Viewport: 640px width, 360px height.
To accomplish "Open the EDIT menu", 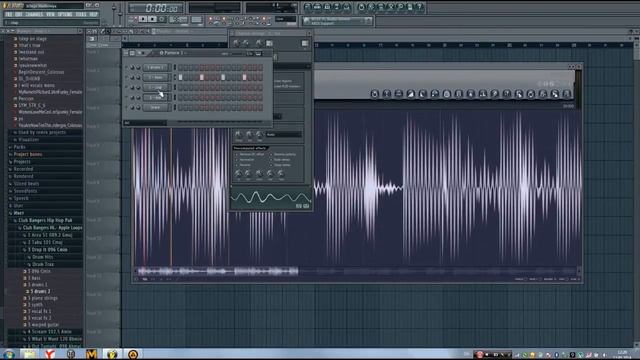I will 19,14.
